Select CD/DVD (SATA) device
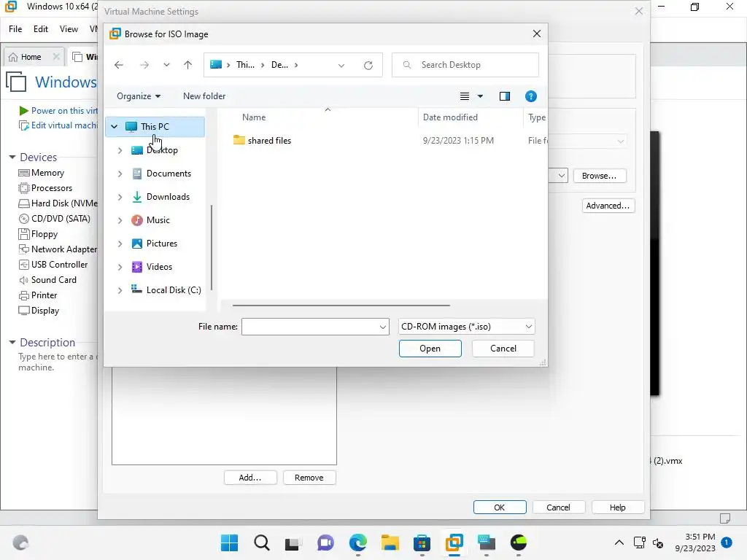 [54, 219]
